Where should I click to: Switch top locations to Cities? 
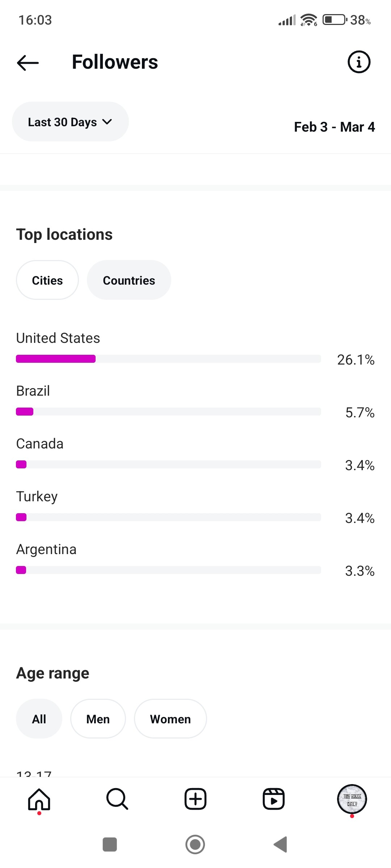click(x=47, y=280)
